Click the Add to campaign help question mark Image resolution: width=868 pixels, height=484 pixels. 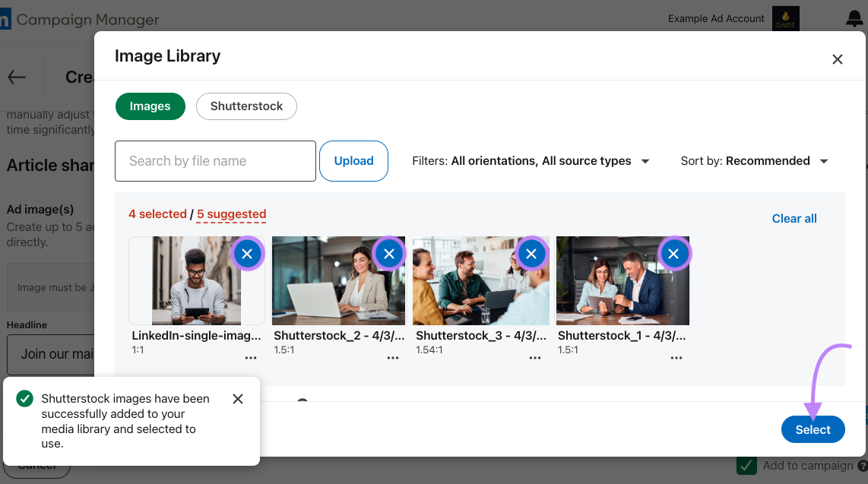(864, 466)
